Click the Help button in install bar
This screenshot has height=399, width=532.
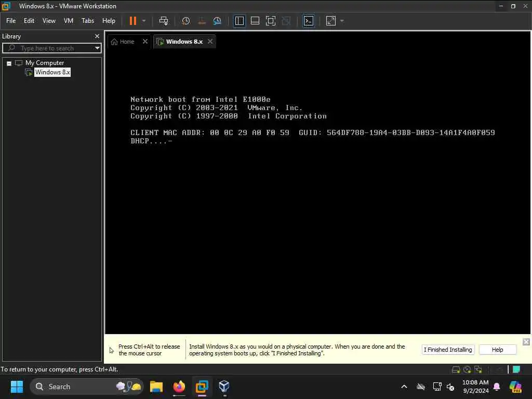click(x=497, y=350)
